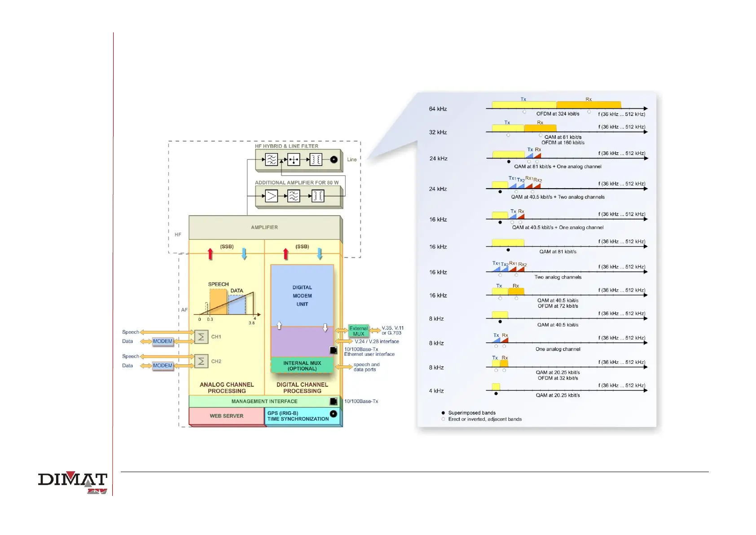The width and height of the screenshot is (756, 535).
Task: Click the yellow band in the 4 kHz row
Action: click(496, 387)
